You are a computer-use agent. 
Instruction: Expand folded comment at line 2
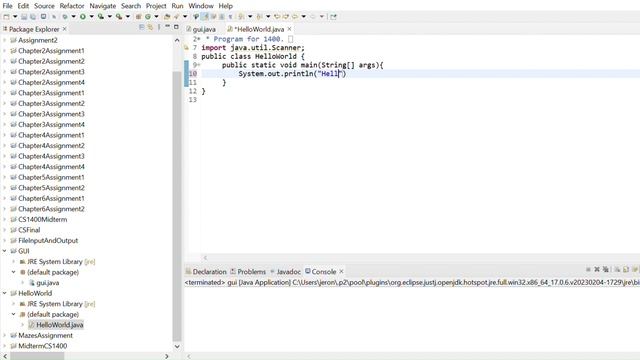pos(199,39)
